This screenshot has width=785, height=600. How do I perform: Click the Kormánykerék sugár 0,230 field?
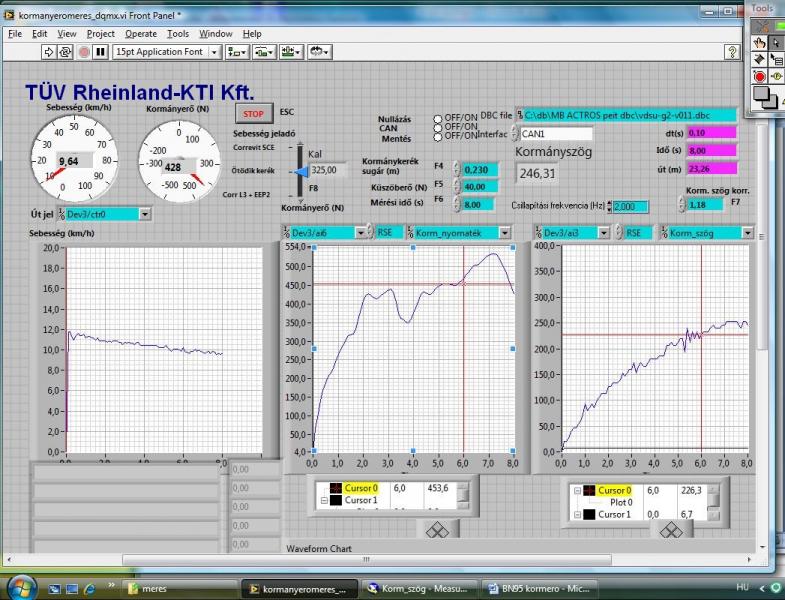[x=479, y=170]
